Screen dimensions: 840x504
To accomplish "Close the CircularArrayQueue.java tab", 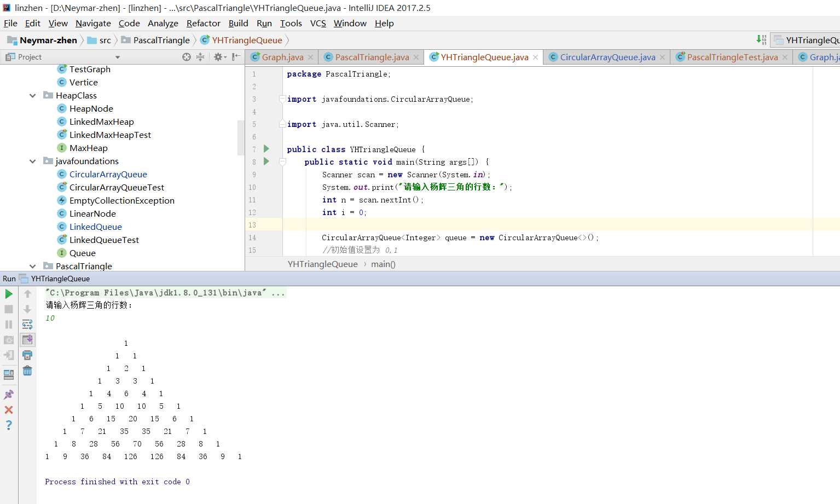I will click(662, 57).
